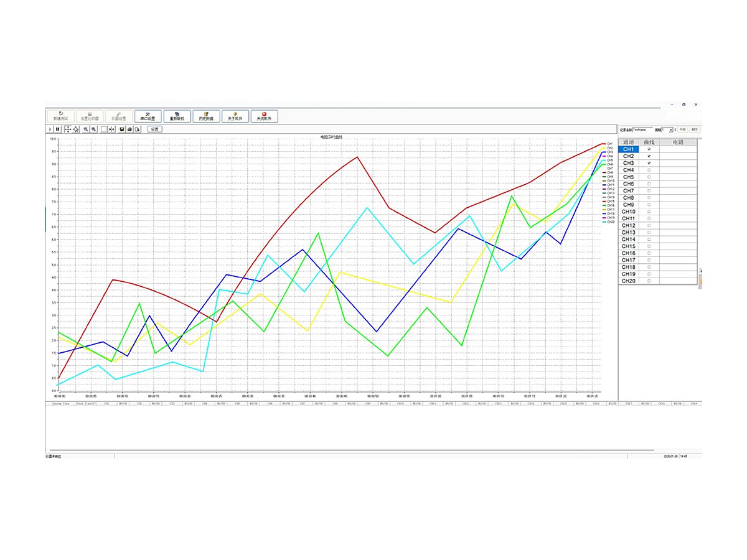The height and width of the screenshot is (560, 747).
Task: Enable the CH20 curve checkbox
Action: (650, 281)
